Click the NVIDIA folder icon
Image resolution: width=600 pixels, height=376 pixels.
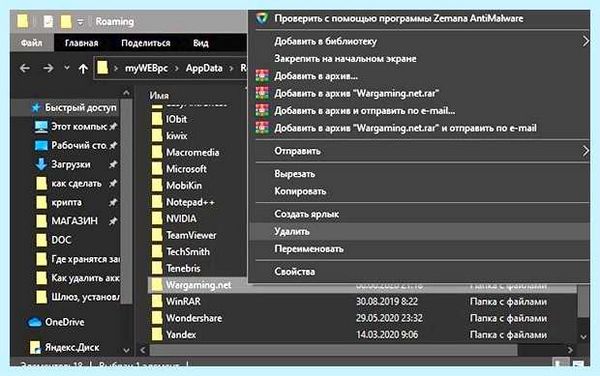pos(157,218)
